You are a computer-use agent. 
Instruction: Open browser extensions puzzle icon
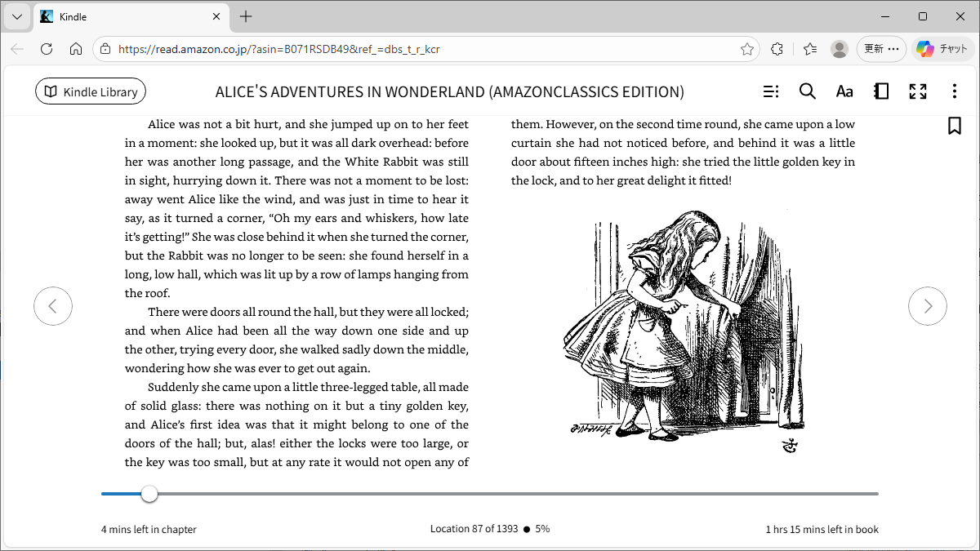tap(777, 49)
